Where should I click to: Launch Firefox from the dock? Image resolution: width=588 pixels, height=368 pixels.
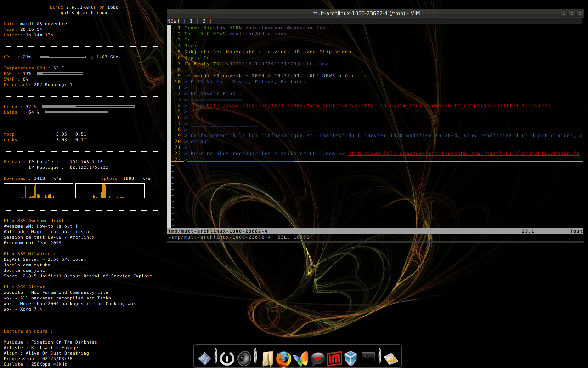click(283, 358)
